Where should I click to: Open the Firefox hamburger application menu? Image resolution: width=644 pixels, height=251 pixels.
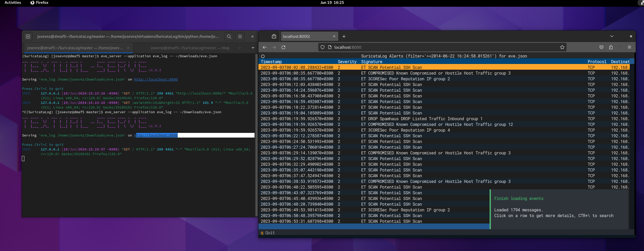(629, 47)
